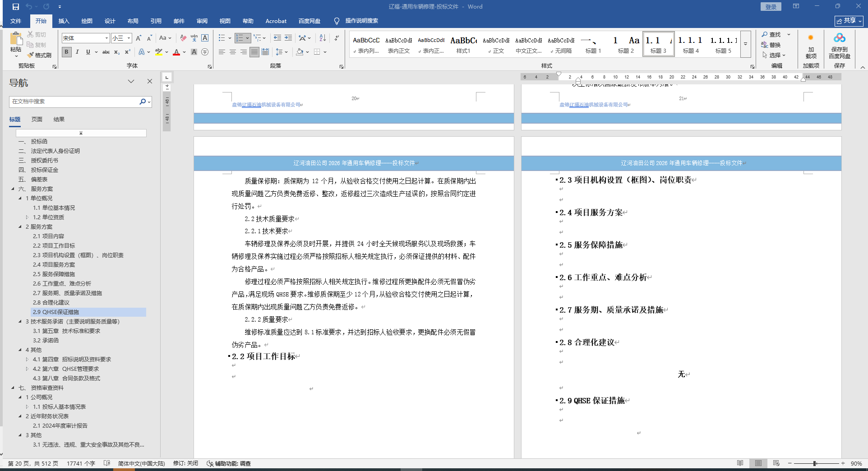Image resolution: width=868 pixels, height=471 pixels.
Task: Apply a character border with the boxed A icon
Action: pyautogui.click(x=205, y=38)
